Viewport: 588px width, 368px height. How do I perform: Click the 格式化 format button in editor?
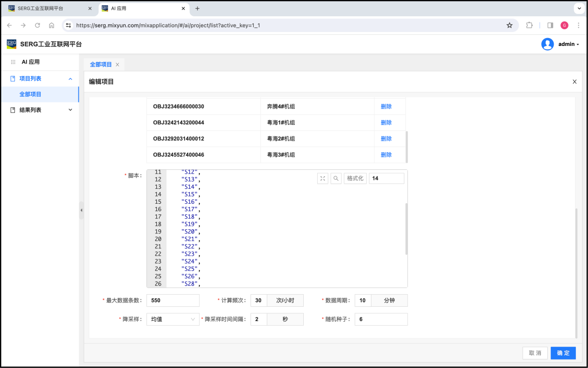coord(355,178)
